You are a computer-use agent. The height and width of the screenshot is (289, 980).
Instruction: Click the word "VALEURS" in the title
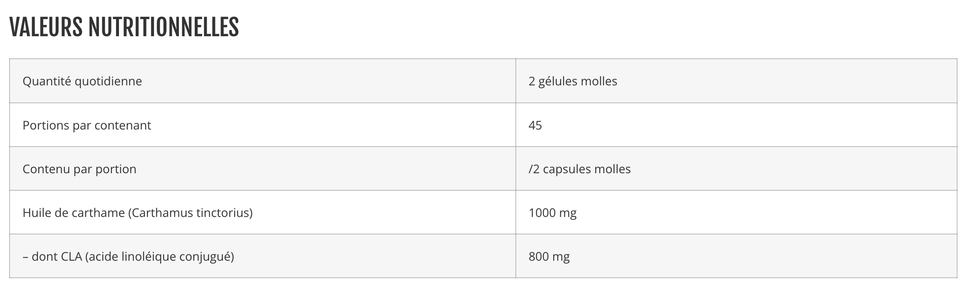(46, 27)
